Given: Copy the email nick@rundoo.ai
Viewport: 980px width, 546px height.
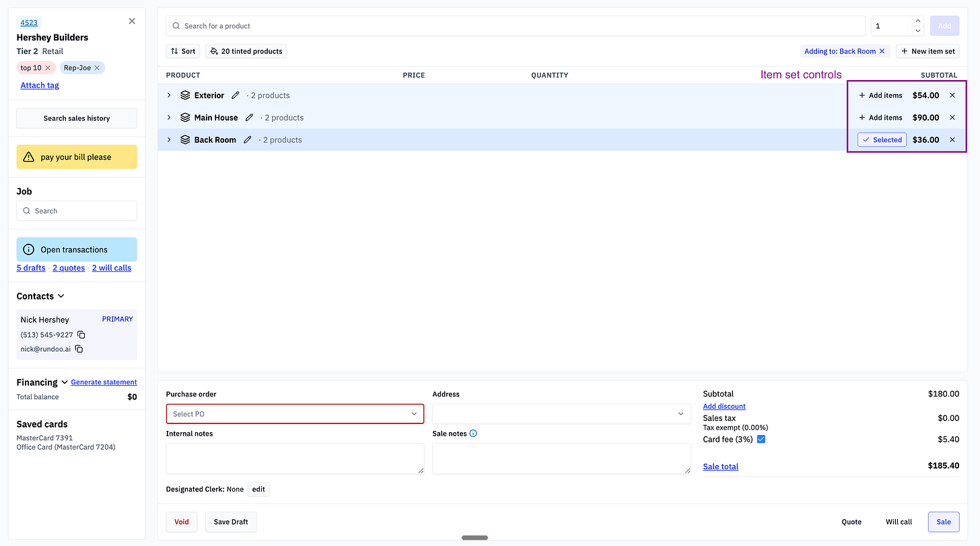Looking at the screenshot, I should click(x=79, y=349).
